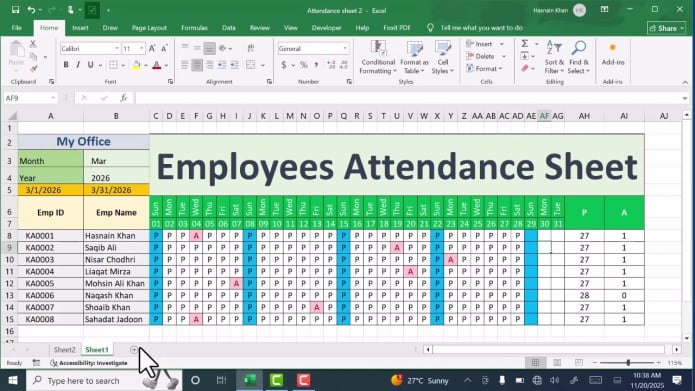695x391 pixels.
Task: Toggle Bottom Align
Action: (209, 48)
